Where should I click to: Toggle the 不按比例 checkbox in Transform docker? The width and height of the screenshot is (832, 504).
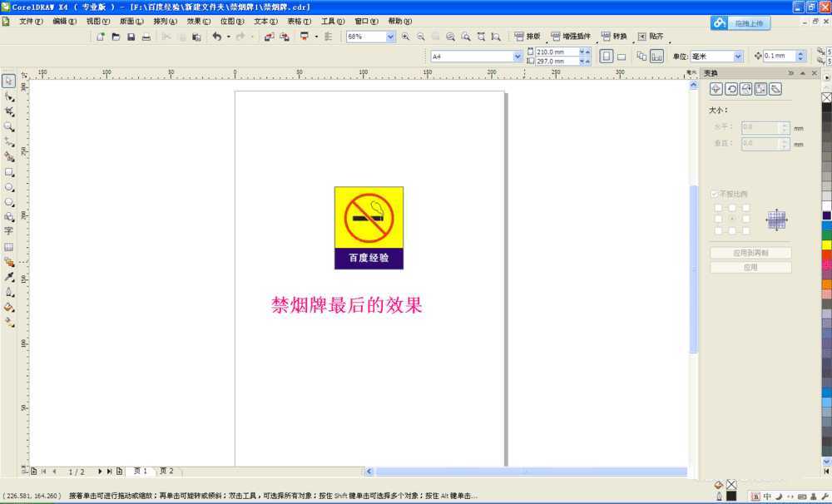pyautogui.click(x=714, y=193)
